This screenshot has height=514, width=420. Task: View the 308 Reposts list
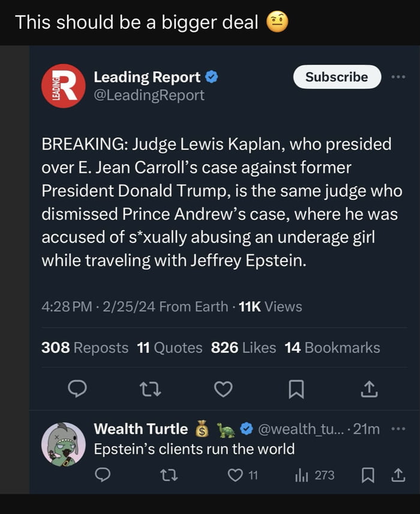[x=85, y=348]
